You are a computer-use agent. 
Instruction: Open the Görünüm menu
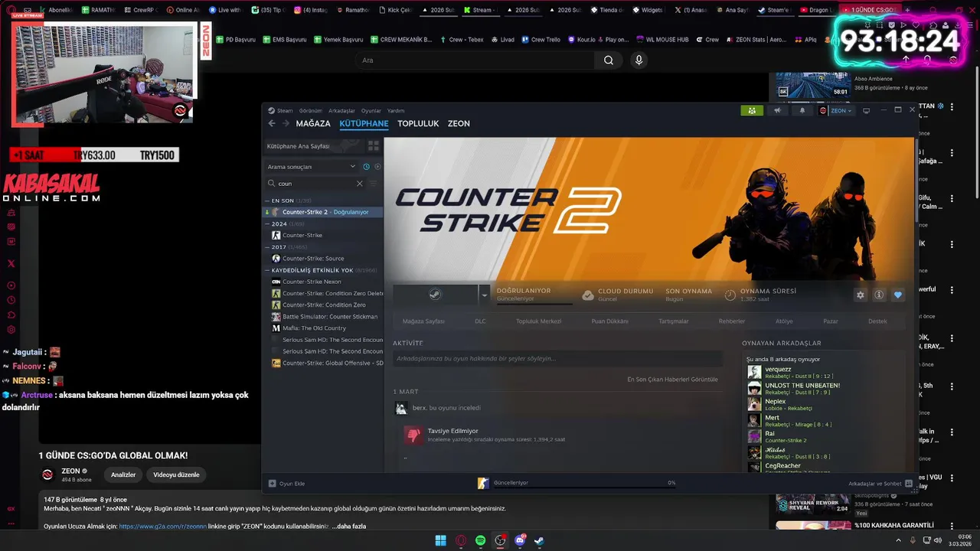pos(311,110)
